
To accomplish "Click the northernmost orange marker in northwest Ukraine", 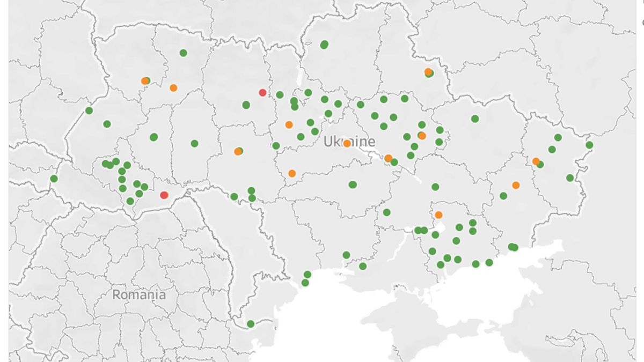I will [x=144, y=80].
